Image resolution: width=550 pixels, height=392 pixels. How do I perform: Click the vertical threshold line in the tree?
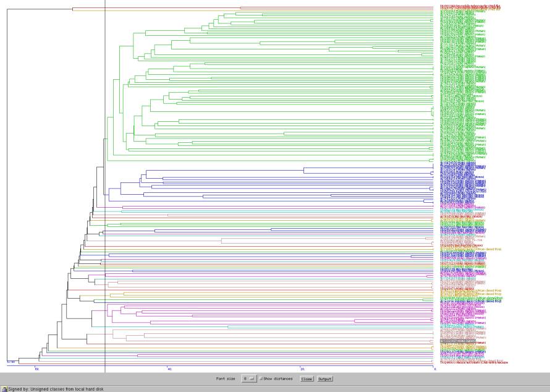click(105, 185)
